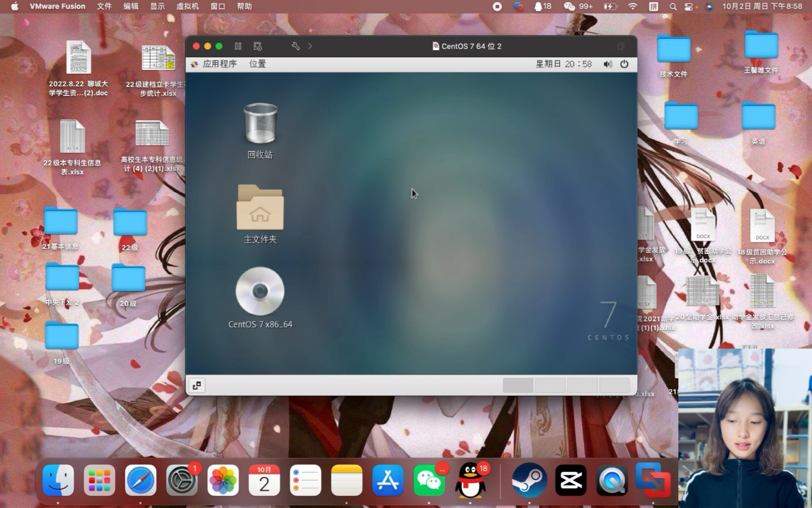
Task: Switch to second workspace in CentOS panel
Action: coord(550,385)
